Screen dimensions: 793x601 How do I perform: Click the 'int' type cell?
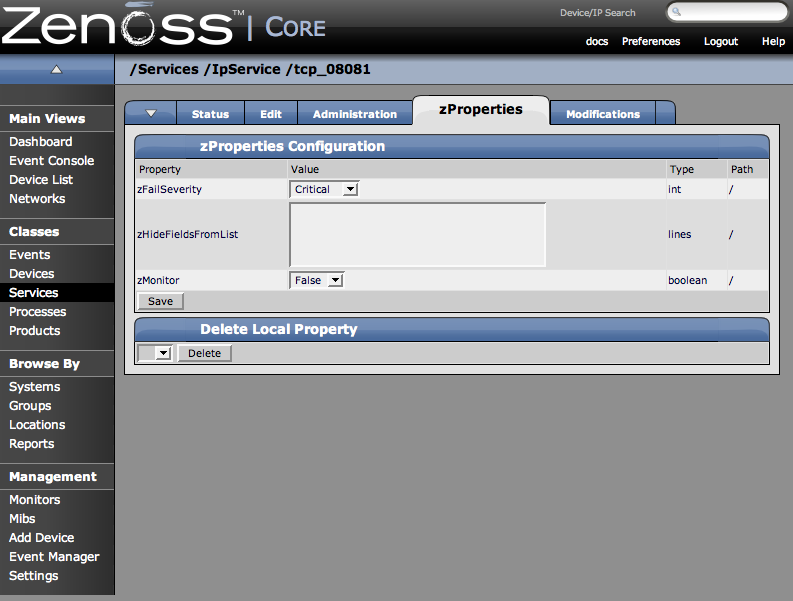pyautogui.click(x=675, y=189)
